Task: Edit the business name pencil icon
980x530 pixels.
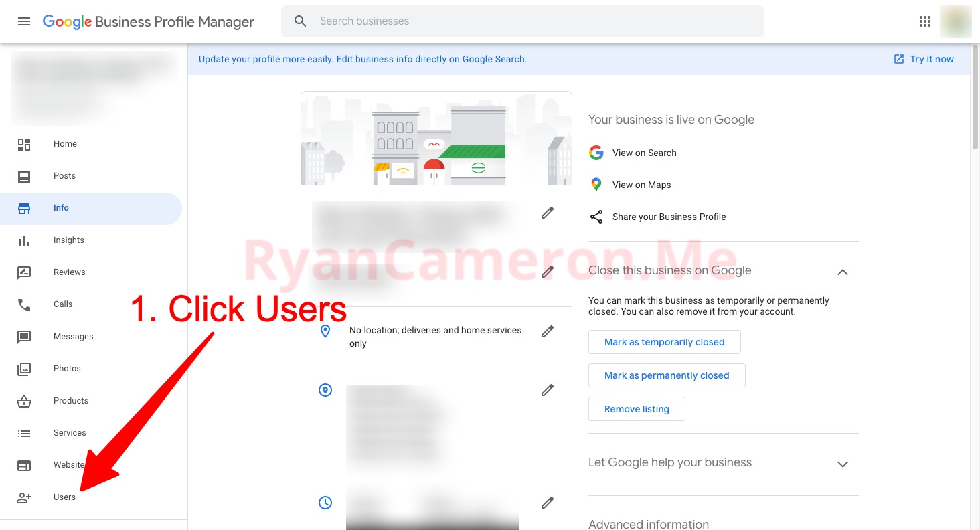Action: (x=548, y=213)
